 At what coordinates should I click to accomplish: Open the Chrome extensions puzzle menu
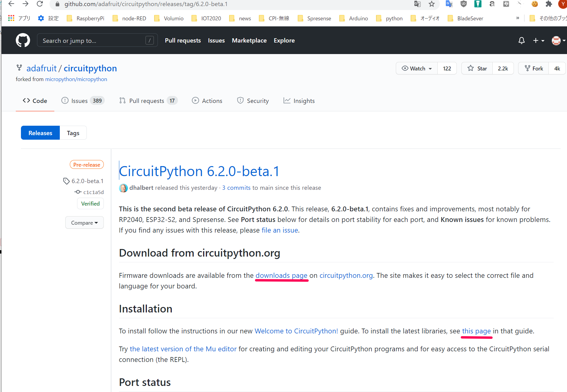click(549, 4)
